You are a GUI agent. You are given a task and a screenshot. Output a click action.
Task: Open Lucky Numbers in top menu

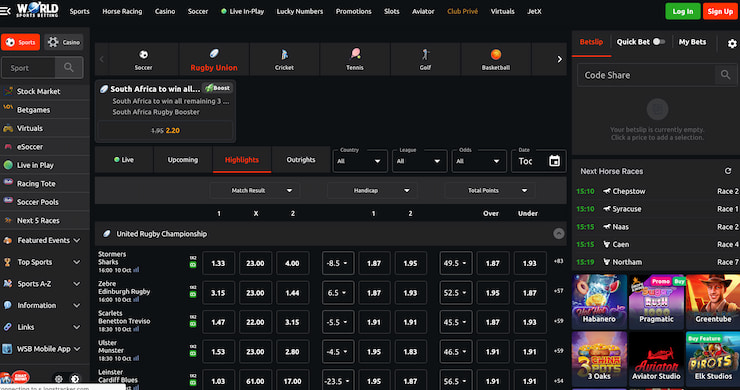pyautogui.click(x=300, y=11)
